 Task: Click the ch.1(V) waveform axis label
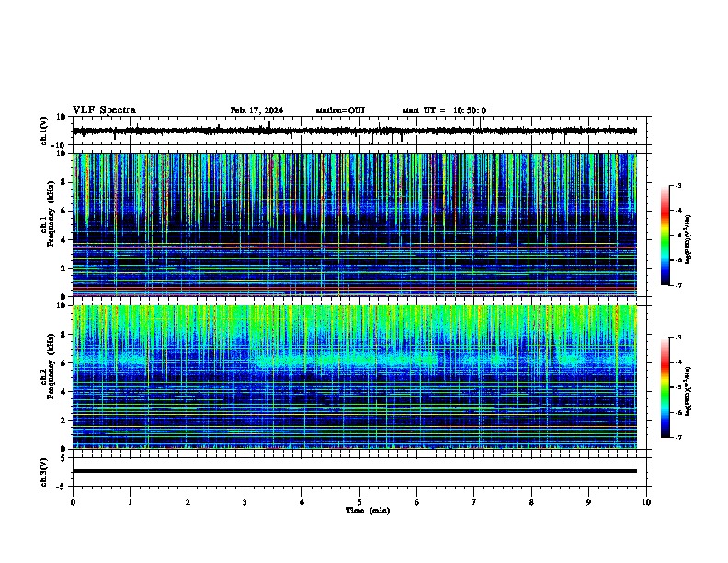(43, 131)
